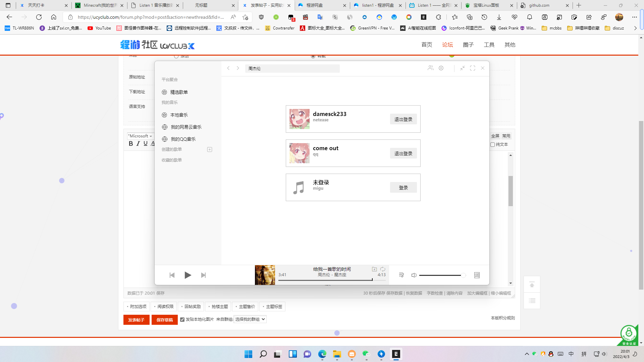Expand the 回帖奖励 section
The image size is (644, 362).
click(x=191, y=306)
